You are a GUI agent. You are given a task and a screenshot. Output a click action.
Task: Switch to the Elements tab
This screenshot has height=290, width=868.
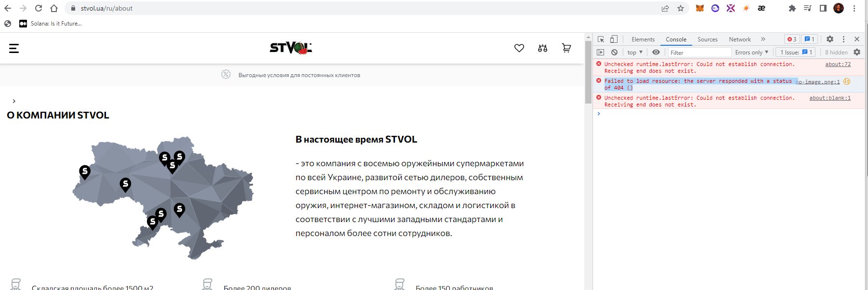click(643, 40)
